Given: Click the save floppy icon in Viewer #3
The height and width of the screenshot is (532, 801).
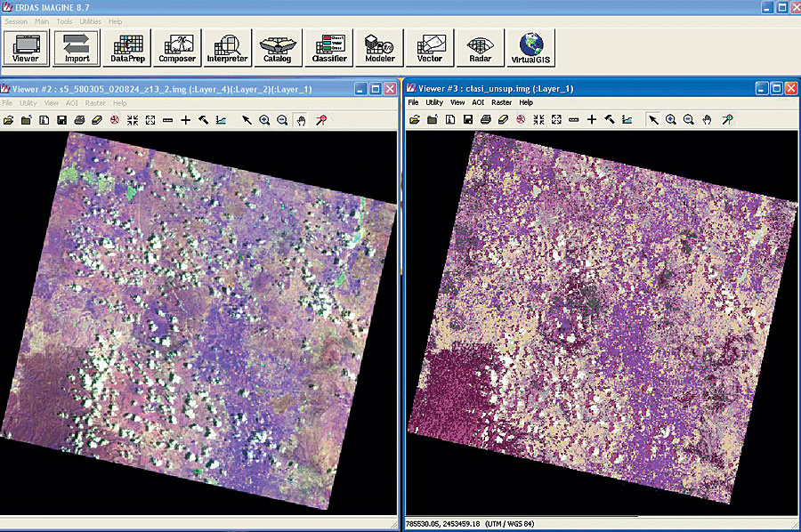Looking at the screenshot, I should [468, 119].
